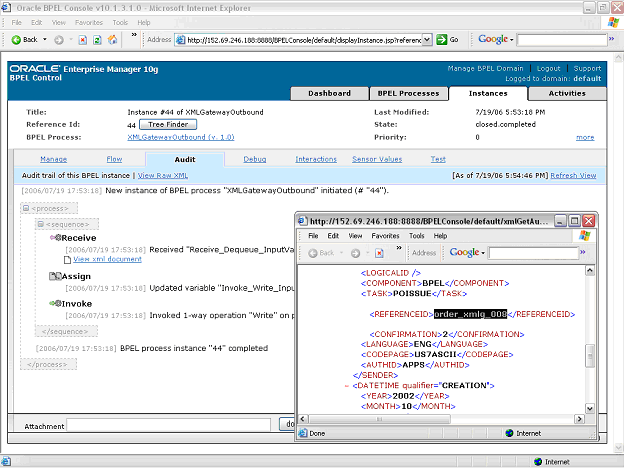This screenshot has width=624, height=468.
Task: Open the Help menu of main window
Action: click(x=144, y=22)
